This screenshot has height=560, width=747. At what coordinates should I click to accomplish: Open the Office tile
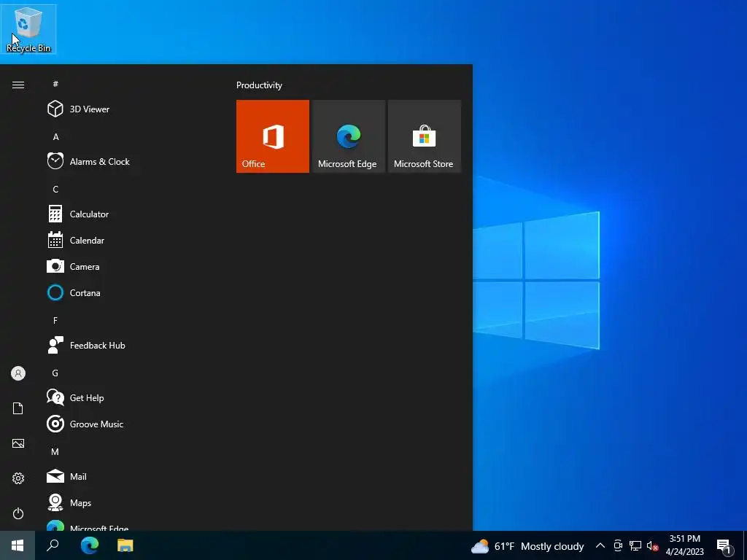coord(273,136)
